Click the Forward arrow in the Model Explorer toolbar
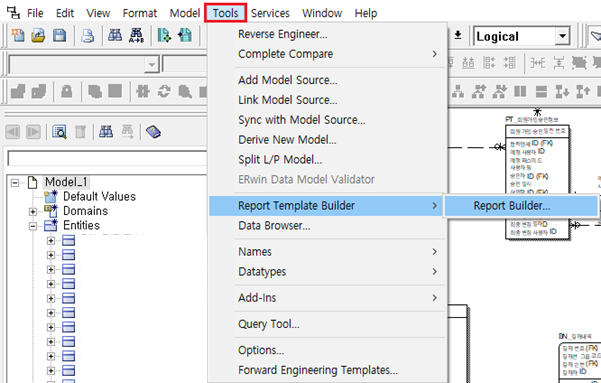 pos(33,132)
